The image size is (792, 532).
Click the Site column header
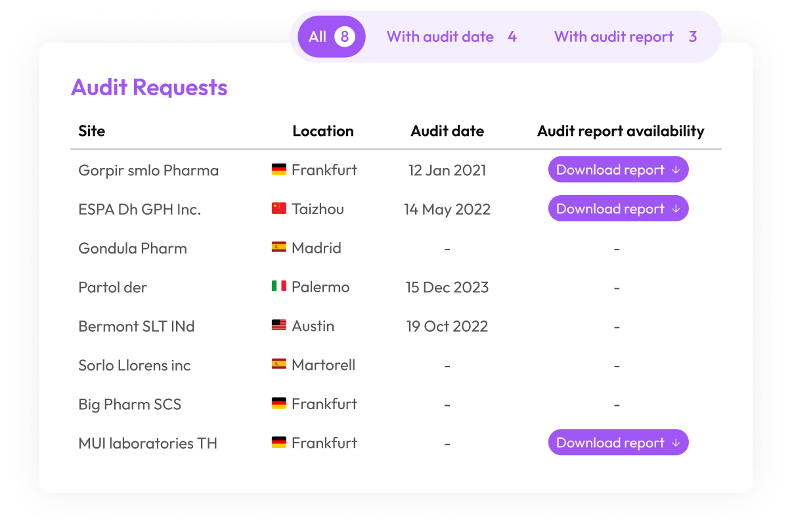pyautogui.click(x=91, y=131)
